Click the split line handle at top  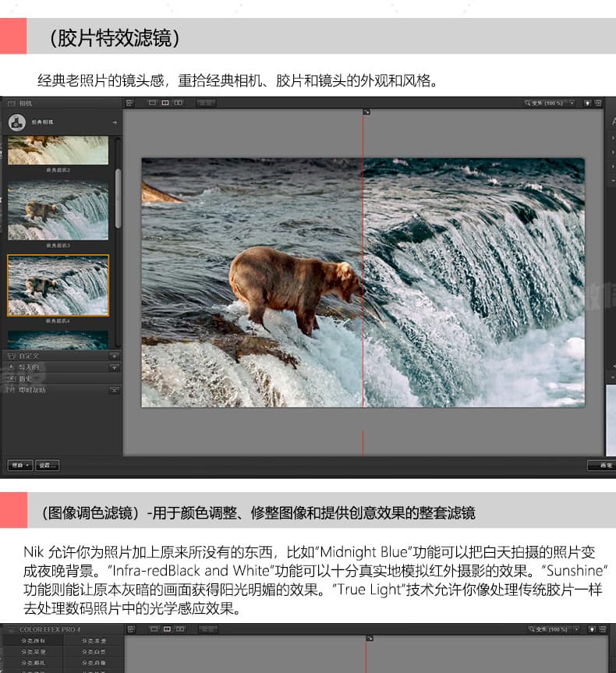point(366,112)
